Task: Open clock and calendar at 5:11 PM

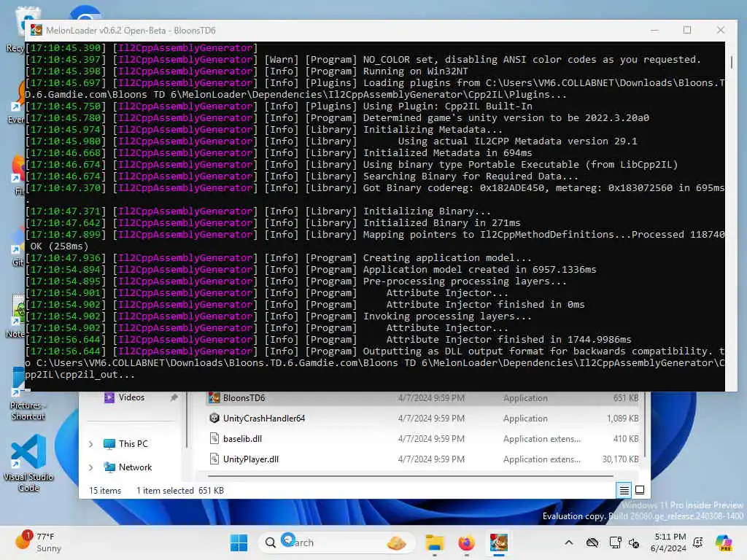Action: point(668,542)
